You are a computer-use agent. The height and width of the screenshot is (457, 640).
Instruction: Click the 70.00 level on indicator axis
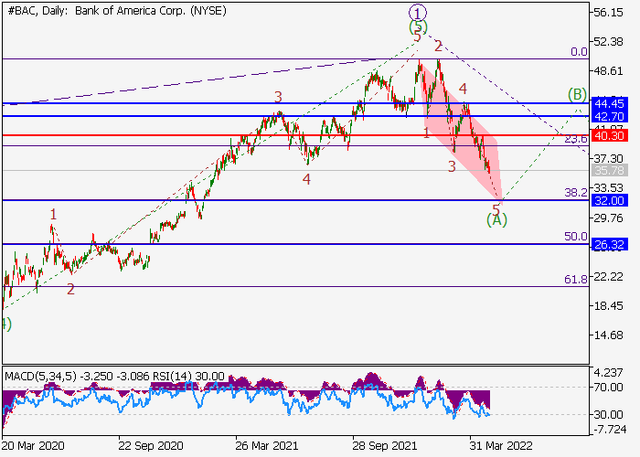pyautogui.click(x=608, y=387)
